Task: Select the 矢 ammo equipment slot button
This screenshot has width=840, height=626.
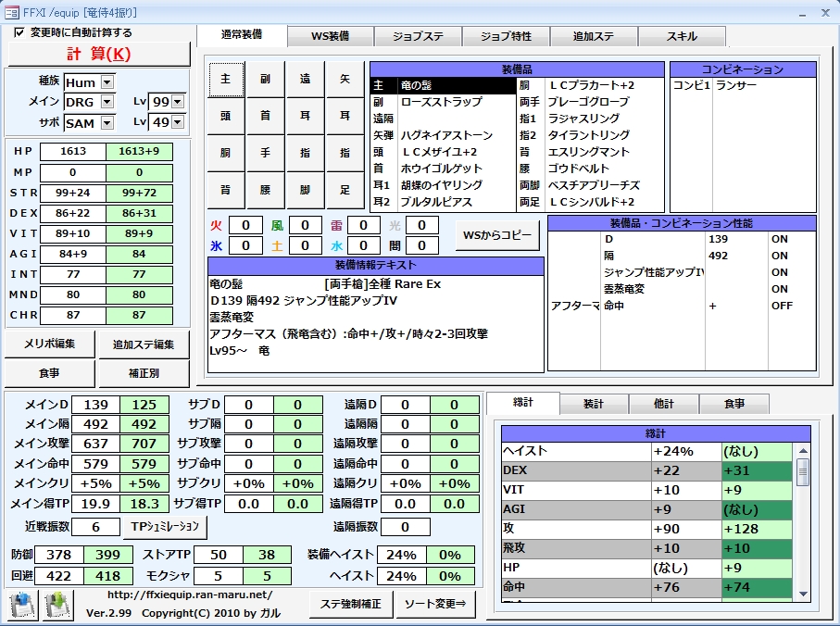Action: click(x=345, y=80)
